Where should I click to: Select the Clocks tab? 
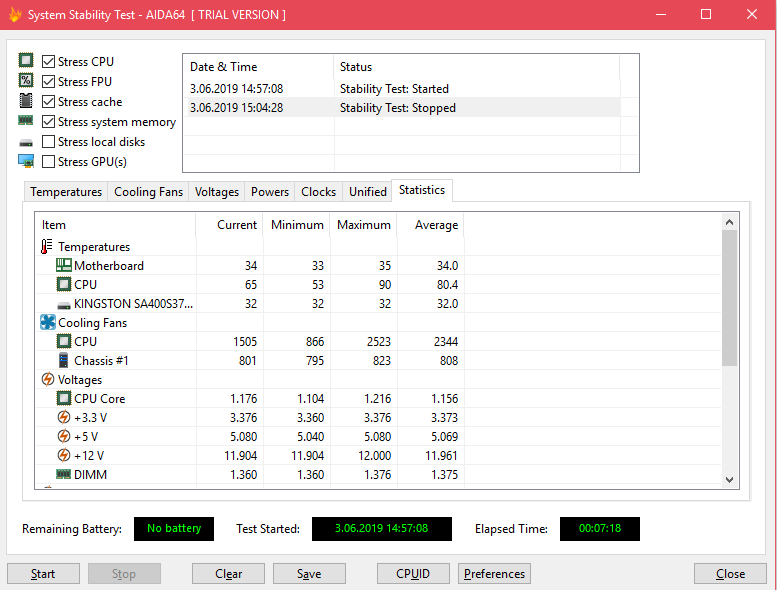[318, 192]
